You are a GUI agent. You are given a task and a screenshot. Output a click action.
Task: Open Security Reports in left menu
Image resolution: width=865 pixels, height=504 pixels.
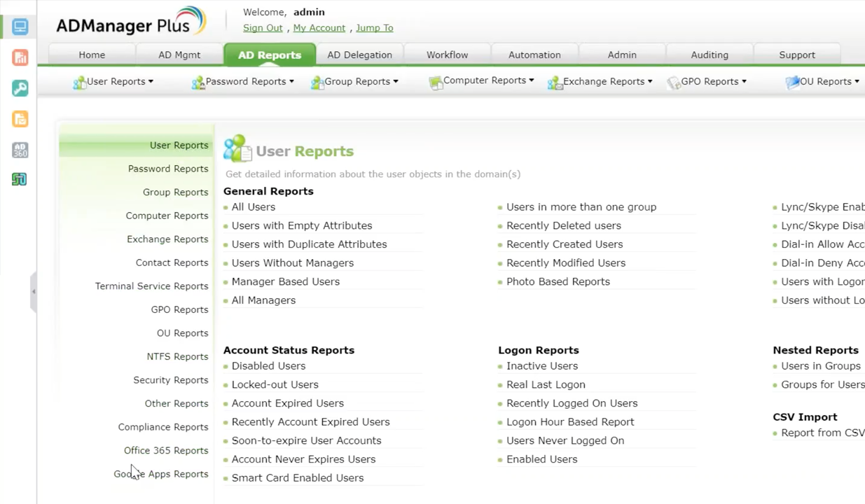pos(171,380)
